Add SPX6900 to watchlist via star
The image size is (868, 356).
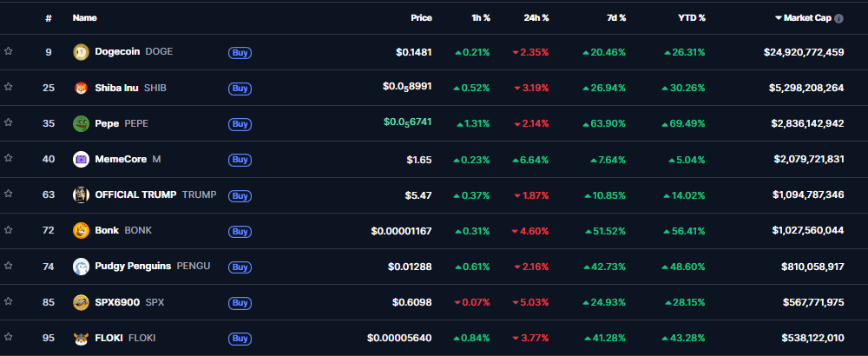[x=9, y=302]
